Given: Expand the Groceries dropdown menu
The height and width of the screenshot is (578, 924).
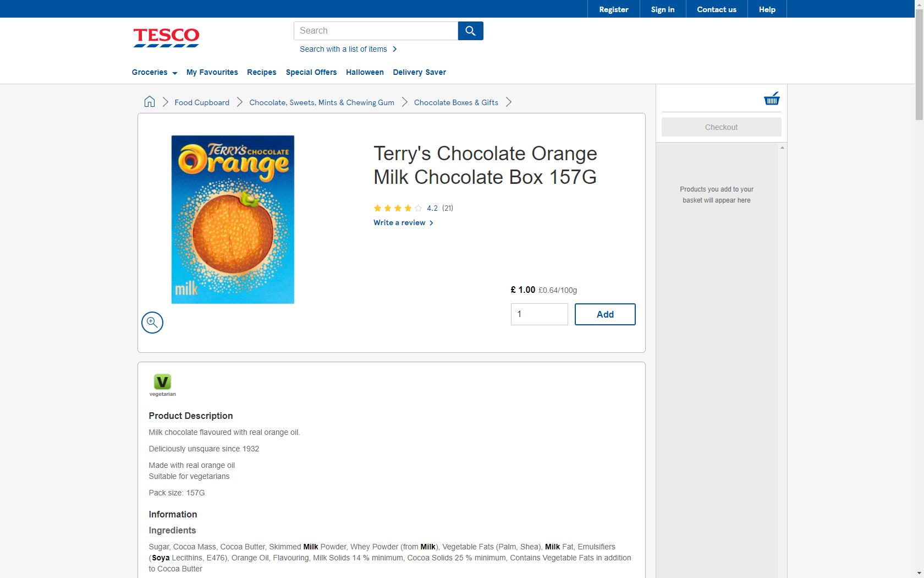Looking at the screenshot, I should pos(154,72).
